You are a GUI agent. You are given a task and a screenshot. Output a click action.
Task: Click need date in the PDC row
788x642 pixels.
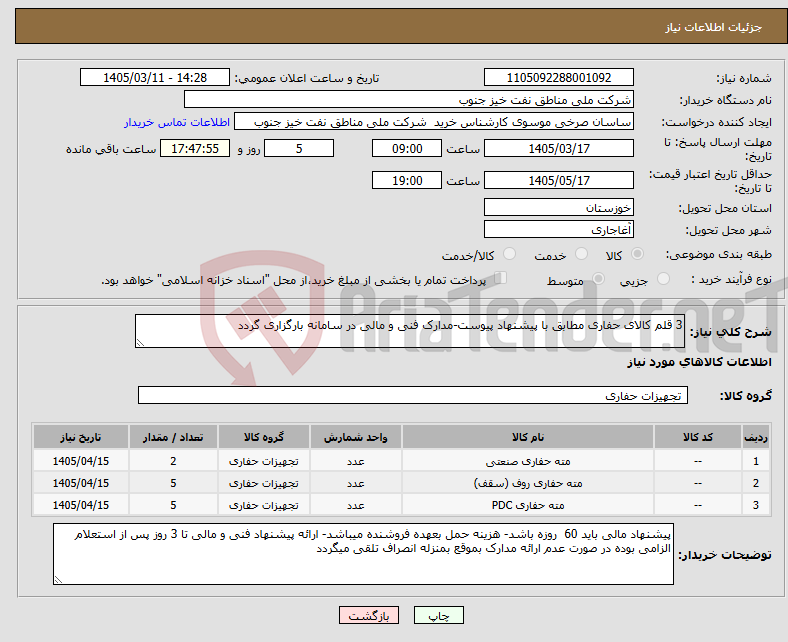80,505
